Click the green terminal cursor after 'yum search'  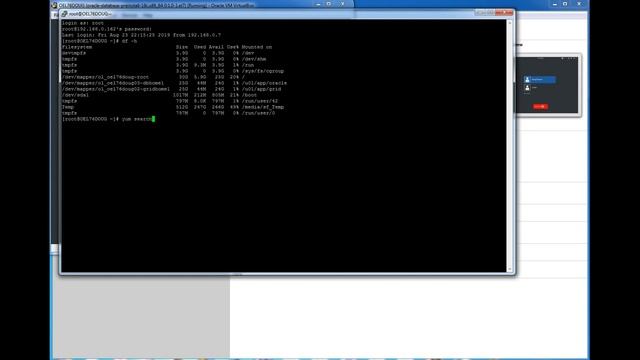(x=153, y=119)
